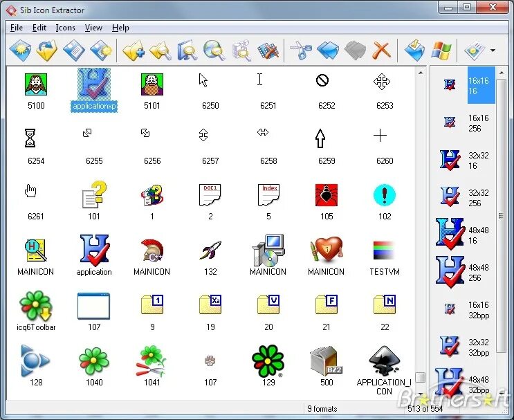Viewport: 514px width, 420px height.
Task: Open the Help menu
Action: 120,28
